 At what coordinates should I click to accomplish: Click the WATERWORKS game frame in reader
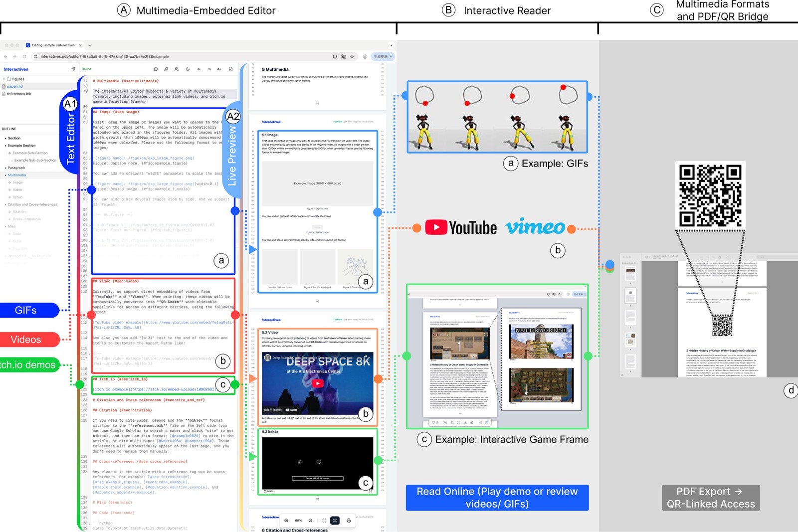(x=541, y=342)
